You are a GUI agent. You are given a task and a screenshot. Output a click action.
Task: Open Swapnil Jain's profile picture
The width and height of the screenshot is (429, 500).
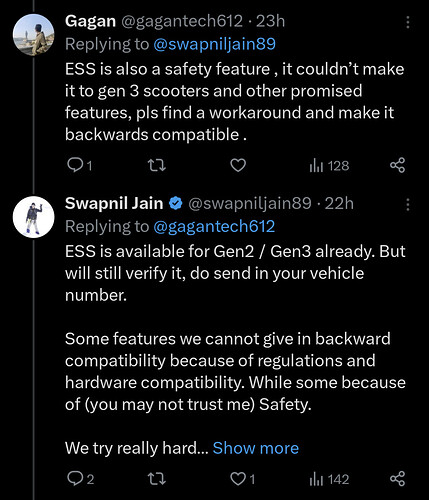click(x=33, y=217)
